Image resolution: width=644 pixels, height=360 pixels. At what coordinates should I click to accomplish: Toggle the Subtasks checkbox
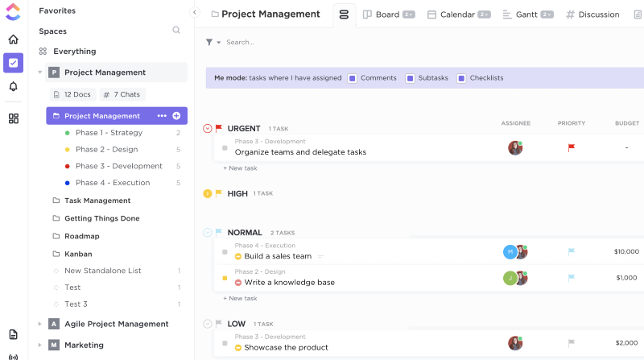pos(410,78)
